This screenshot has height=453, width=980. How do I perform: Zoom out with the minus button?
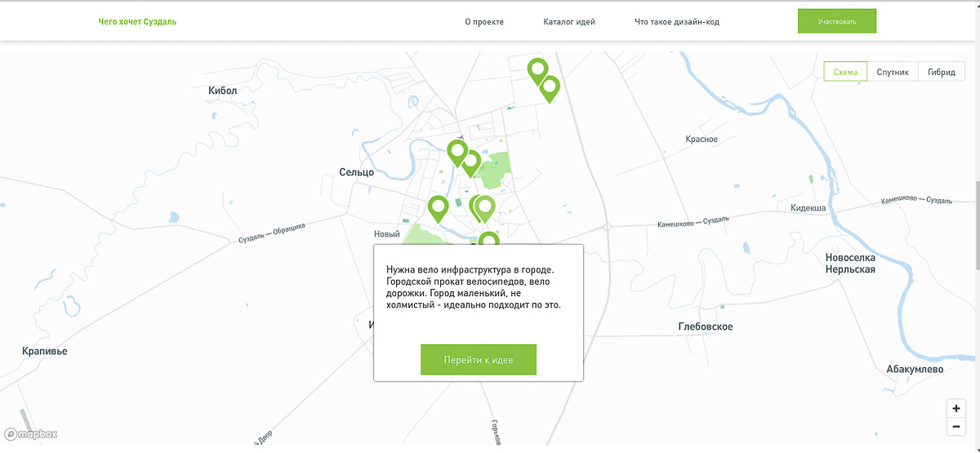[x=955, y=426]
